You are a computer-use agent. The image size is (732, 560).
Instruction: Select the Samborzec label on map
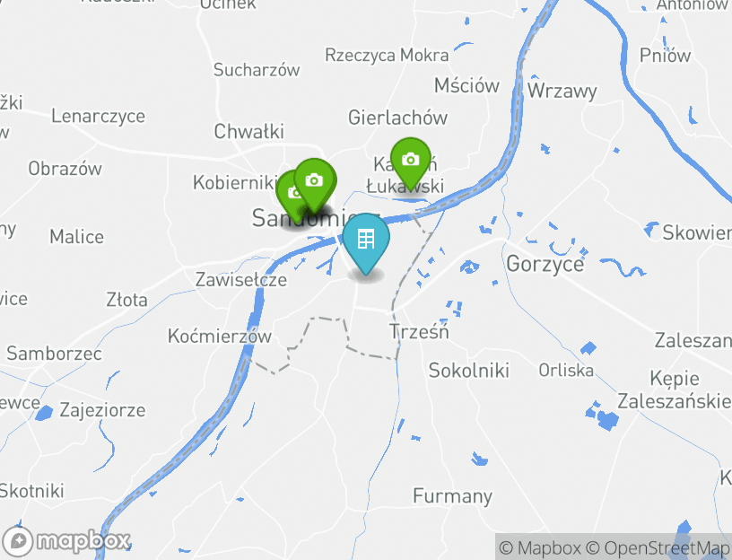(54, 354)
